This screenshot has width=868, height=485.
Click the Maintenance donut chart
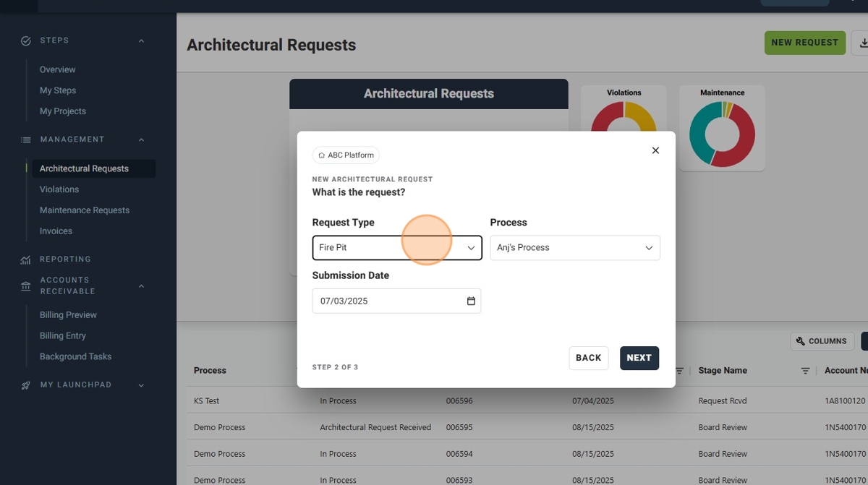click(x=722, y=134)
